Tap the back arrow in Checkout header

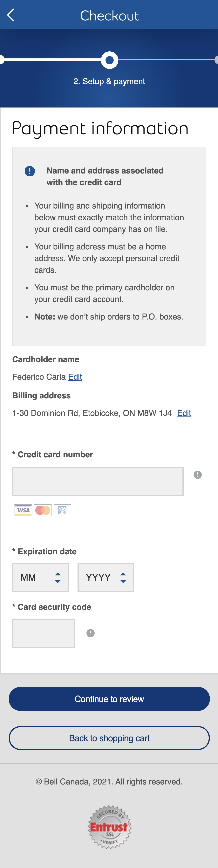tap(11, 15)
